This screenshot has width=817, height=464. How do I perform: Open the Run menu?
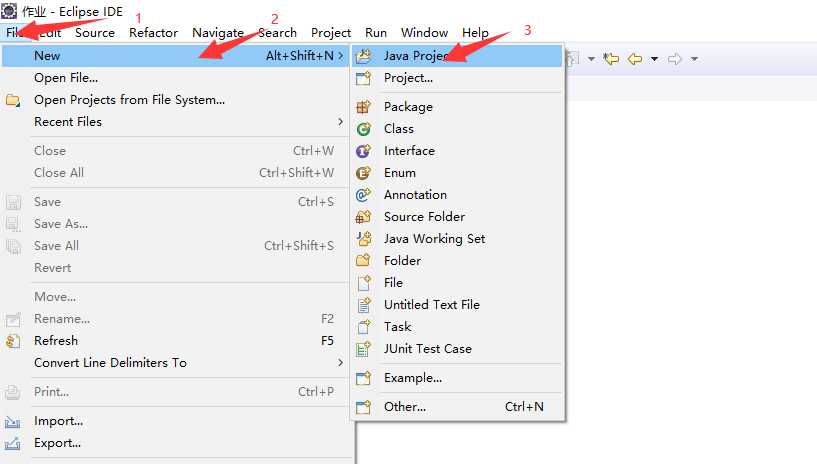coord(376,32)
